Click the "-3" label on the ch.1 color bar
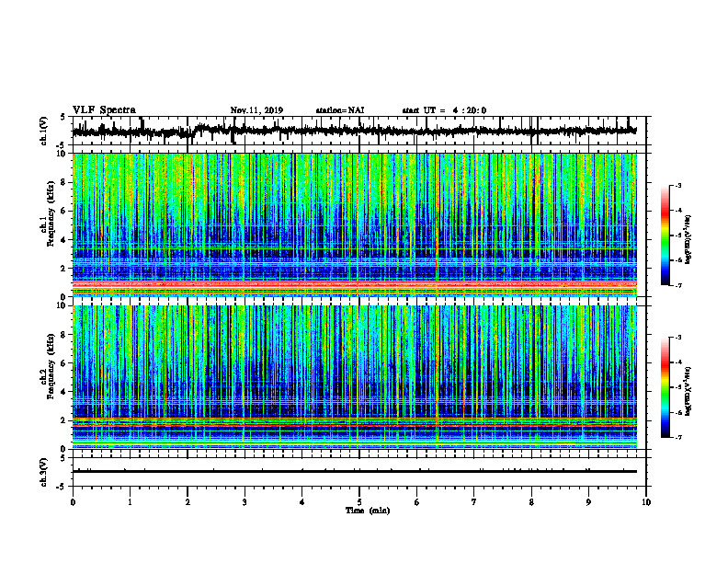Viewport: 728px width, 563px height. tap(678, 186)
